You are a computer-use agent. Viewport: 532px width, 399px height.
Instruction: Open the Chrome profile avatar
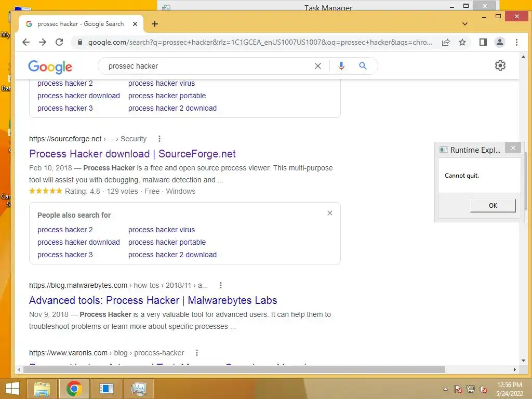click(x=499, y=42)
